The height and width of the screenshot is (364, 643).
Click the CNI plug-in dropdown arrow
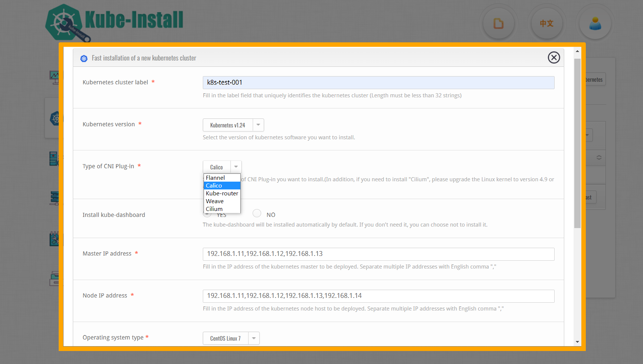point(236,167)
